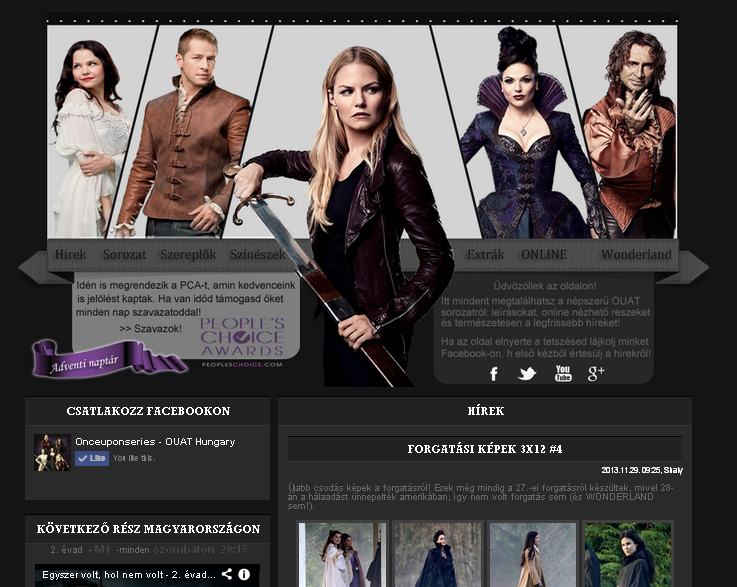Open the first set photo thumbnail
This screenshot has height=587, width=737.
pyautogui.click(x=340, y=553)
